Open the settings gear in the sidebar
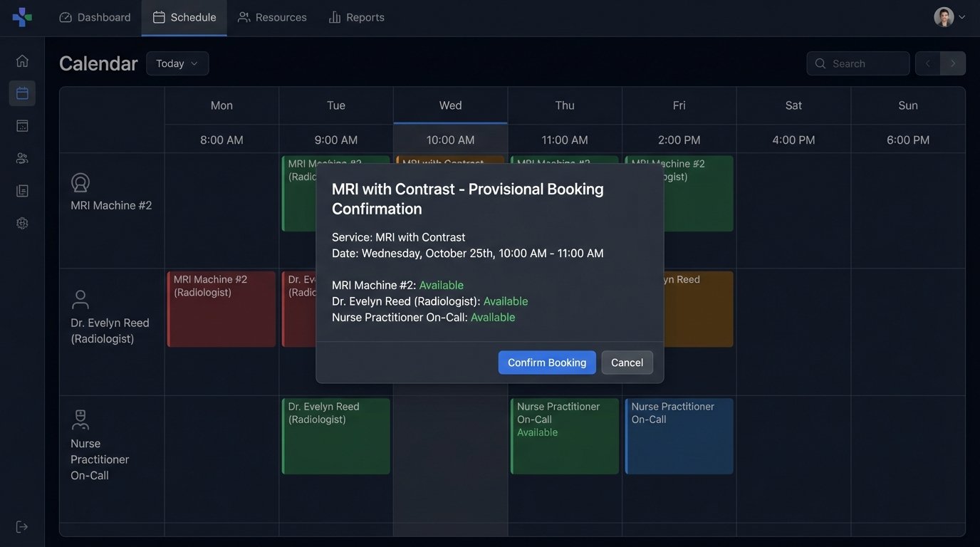Image resolution: width=980 pixels, height=547 pixels. 21,222
